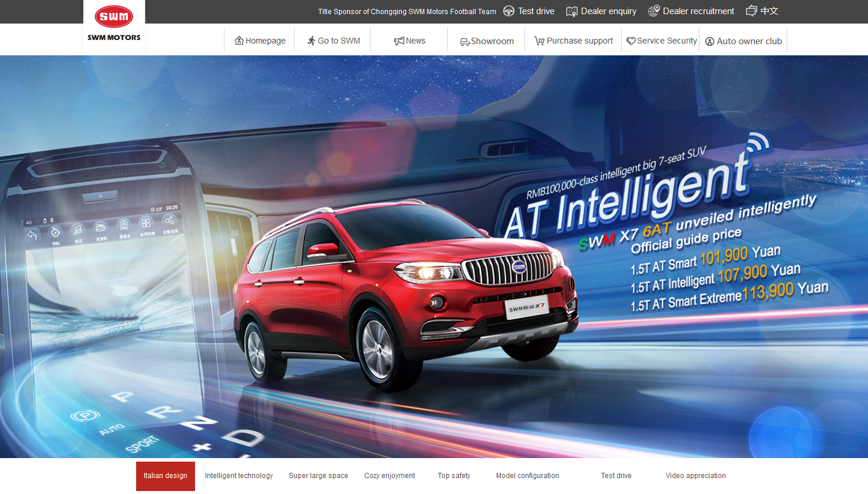Click the megaphone icon beside News

pyautogui.click(x=399, y=41)
